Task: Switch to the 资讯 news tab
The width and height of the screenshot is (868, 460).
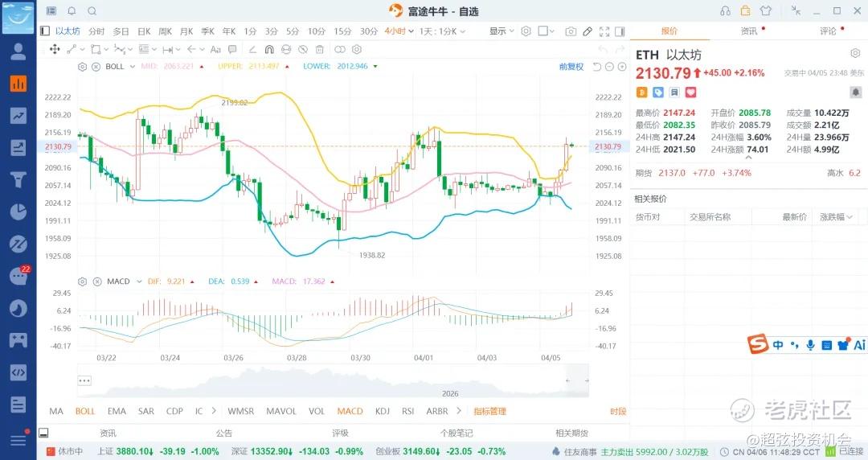Action: pos(749,31)
